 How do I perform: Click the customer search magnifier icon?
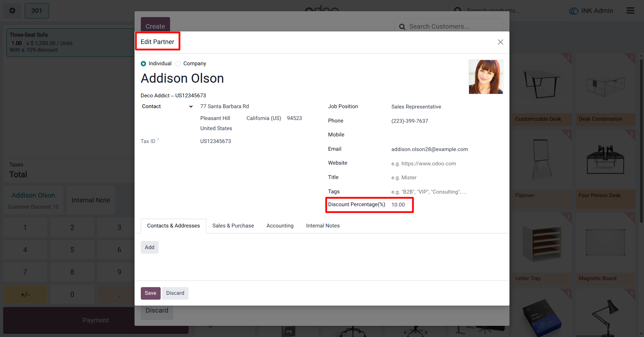402,27
